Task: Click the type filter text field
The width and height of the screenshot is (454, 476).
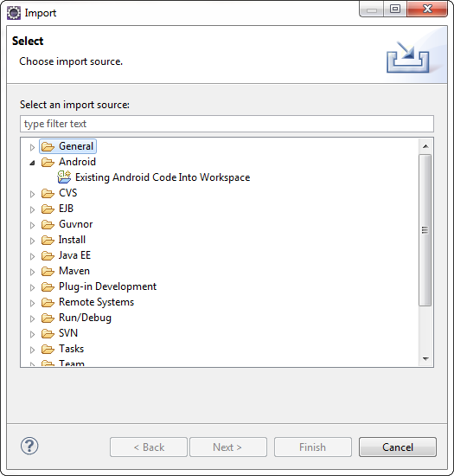Action: click(x=227, y=124)
